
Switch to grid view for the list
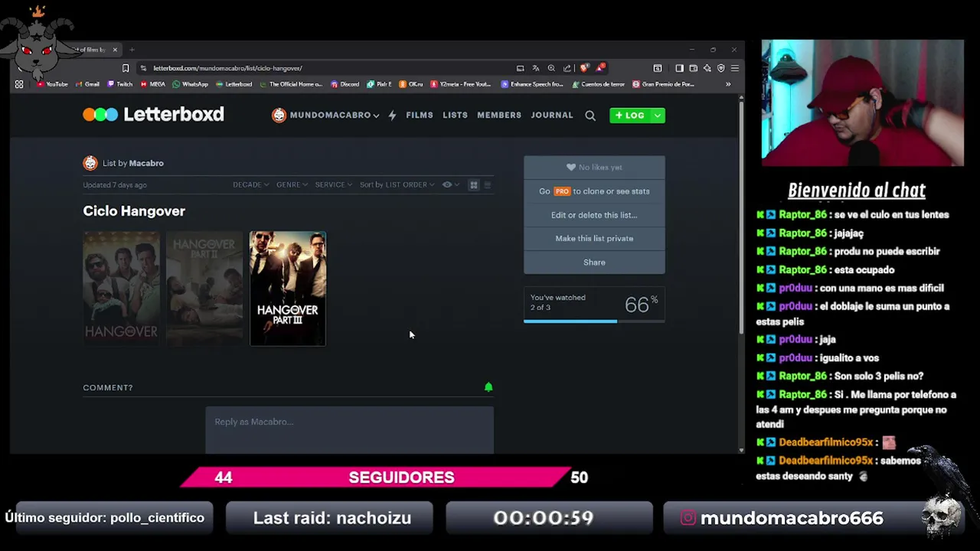(x=474, y=184)
